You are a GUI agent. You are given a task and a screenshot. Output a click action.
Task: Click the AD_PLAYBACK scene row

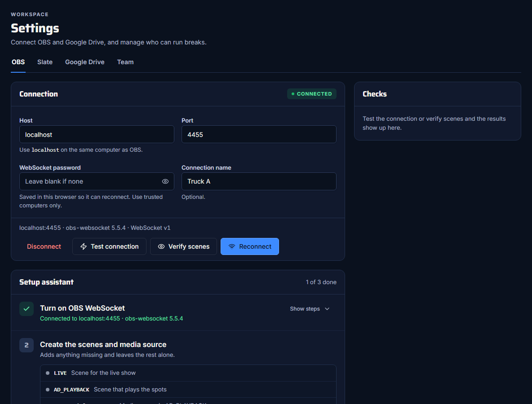tap(188, 390)
